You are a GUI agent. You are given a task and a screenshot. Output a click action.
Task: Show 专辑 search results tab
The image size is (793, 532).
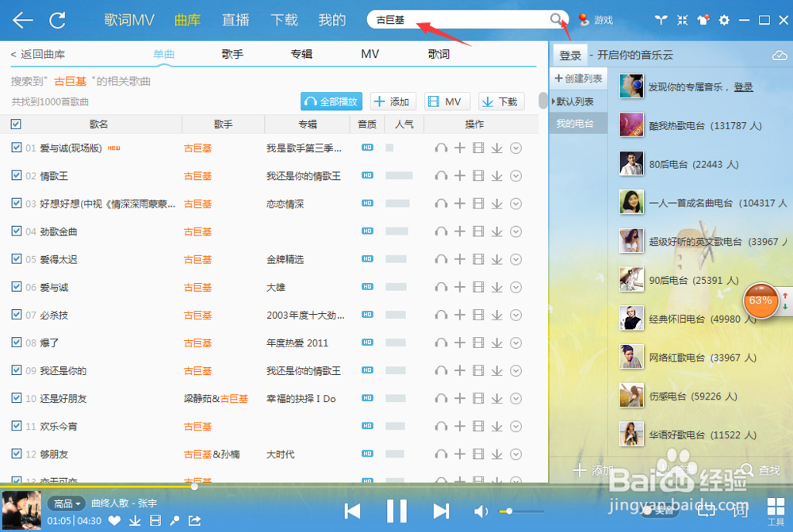click(301, 54)
